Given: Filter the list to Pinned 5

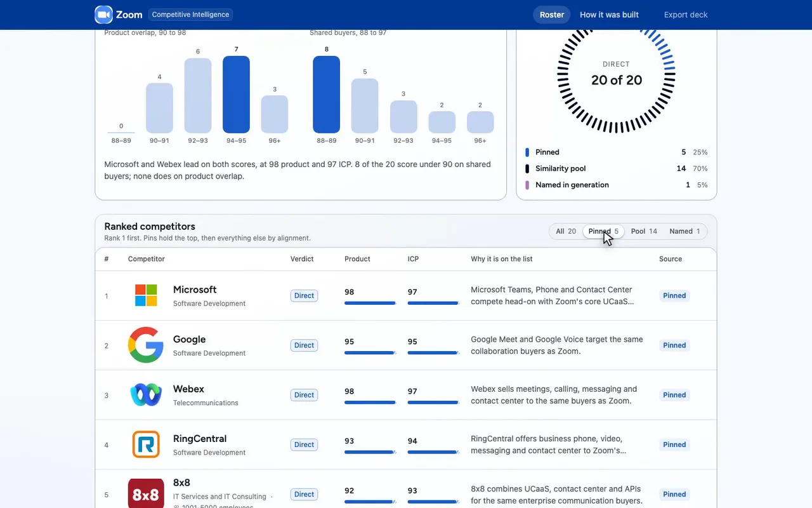Looking at the screenshot, I should [x=603, y=231].
